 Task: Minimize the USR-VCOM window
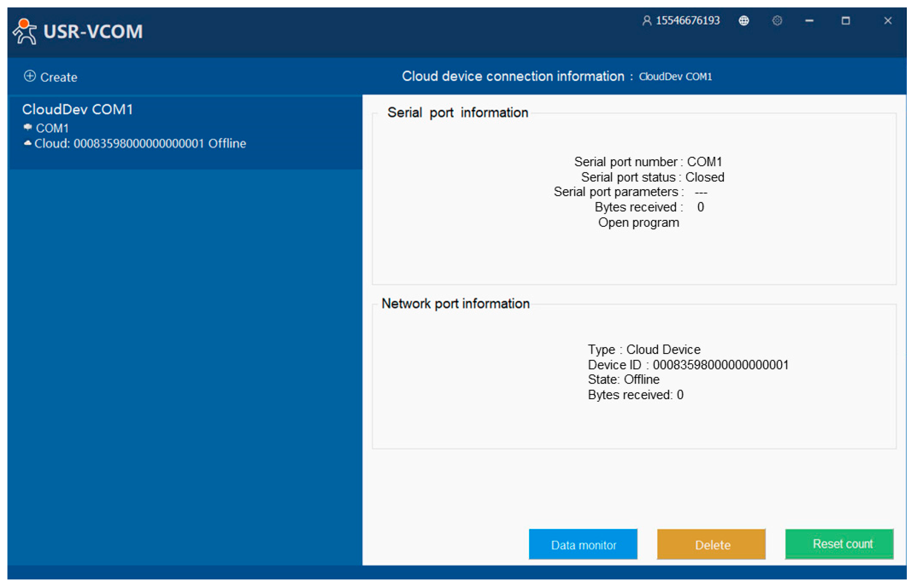(809, 20)
